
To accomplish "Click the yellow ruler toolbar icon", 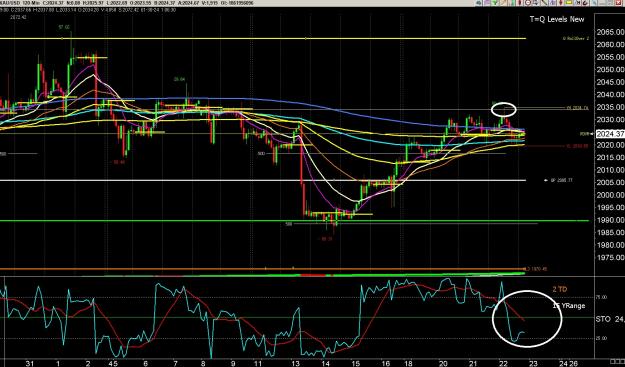I will pos(568,2).
